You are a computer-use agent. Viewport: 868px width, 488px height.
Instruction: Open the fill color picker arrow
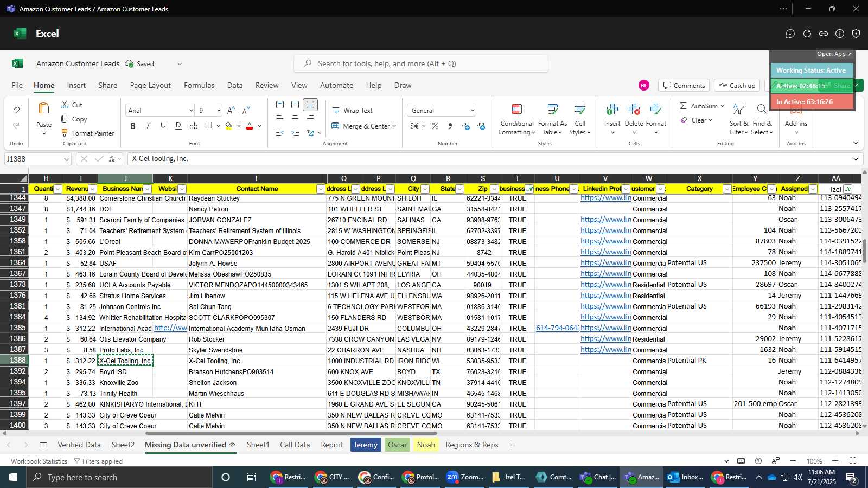pos(239,126)
